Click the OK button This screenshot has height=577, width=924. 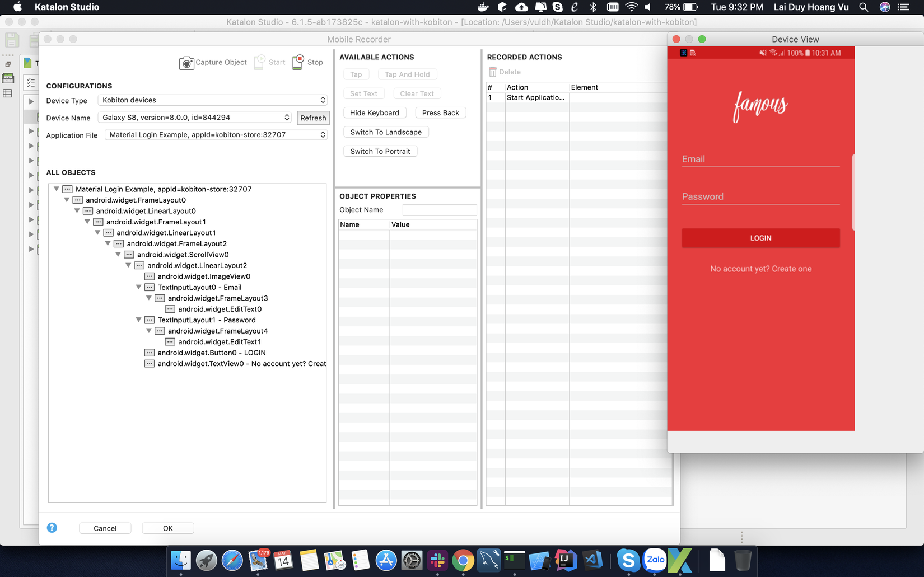pyautogui.click(x=168, y=528)
